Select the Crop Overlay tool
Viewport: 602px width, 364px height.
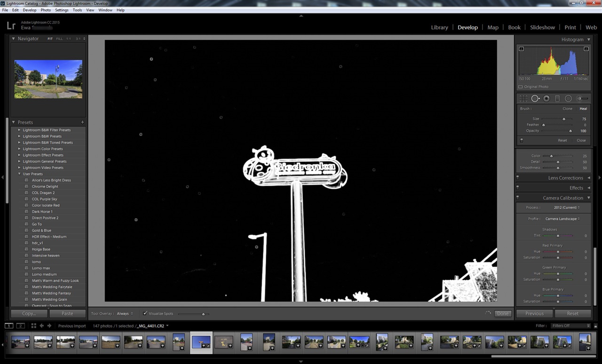tap(523, 99)
